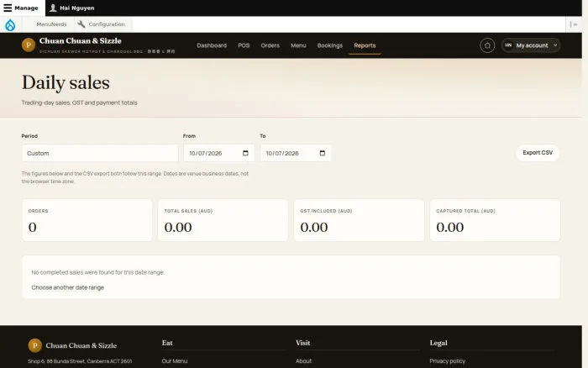Open the Orders tab
588x368 pixels.
pos(270,45)
